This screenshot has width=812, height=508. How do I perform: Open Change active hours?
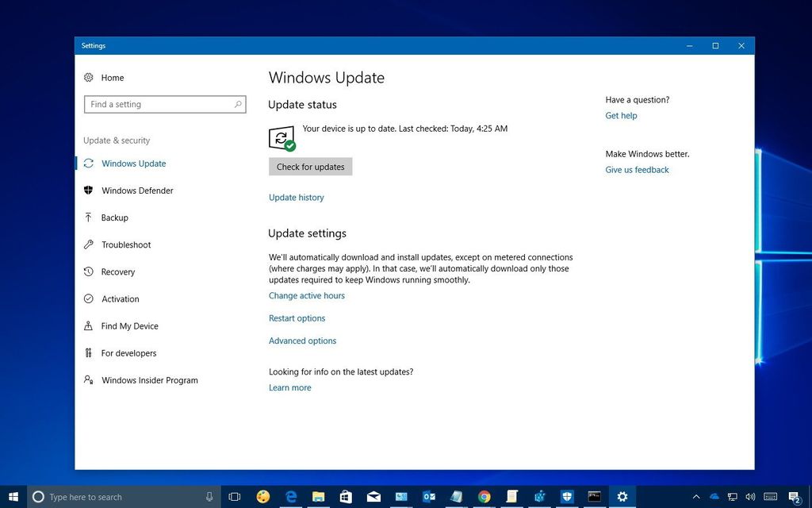(306, 295)
